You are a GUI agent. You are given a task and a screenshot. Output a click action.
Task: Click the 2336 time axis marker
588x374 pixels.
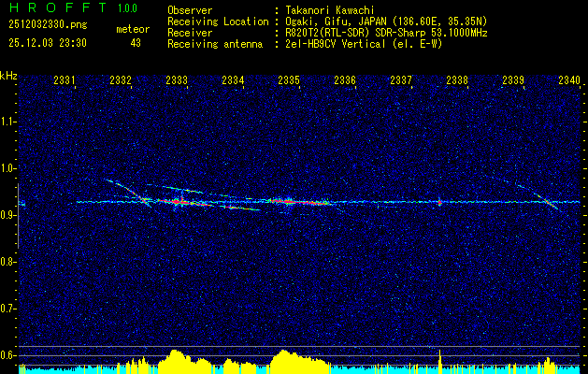pos(345,79)
